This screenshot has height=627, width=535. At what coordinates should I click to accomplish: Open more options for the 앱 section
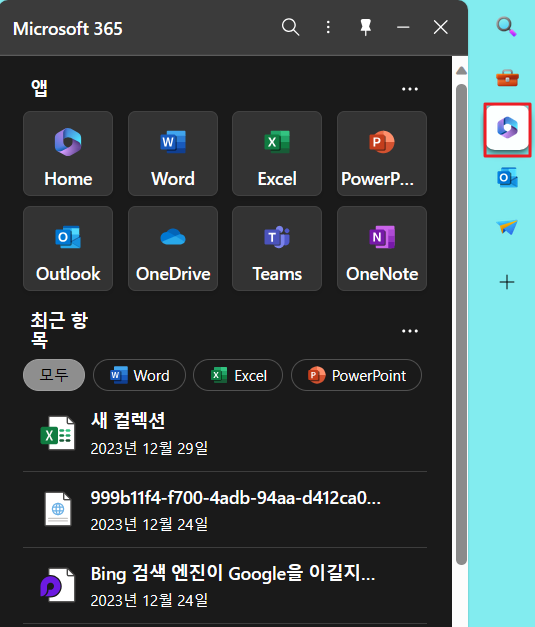point(410,89)
